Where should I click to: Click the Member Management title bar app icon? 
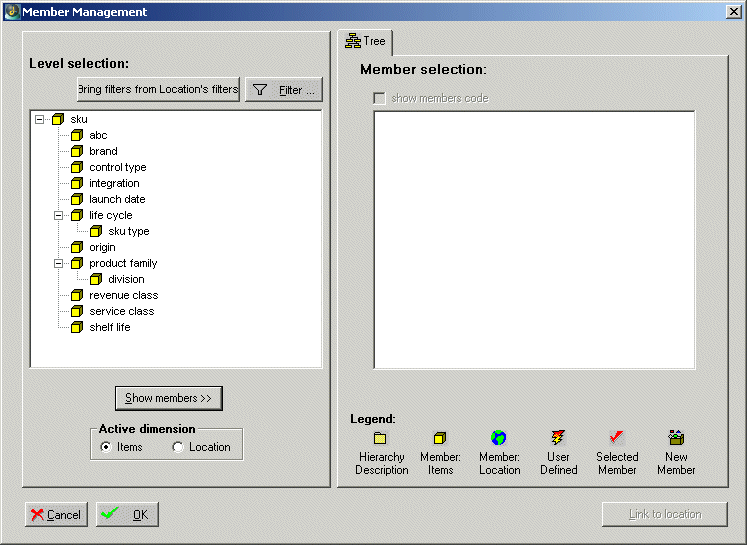coord(12,11)
